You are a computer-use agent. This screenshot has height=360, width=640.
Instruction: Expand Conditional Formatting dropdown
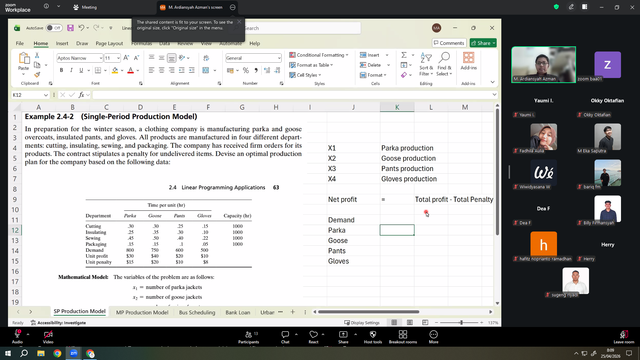(347, 55)
